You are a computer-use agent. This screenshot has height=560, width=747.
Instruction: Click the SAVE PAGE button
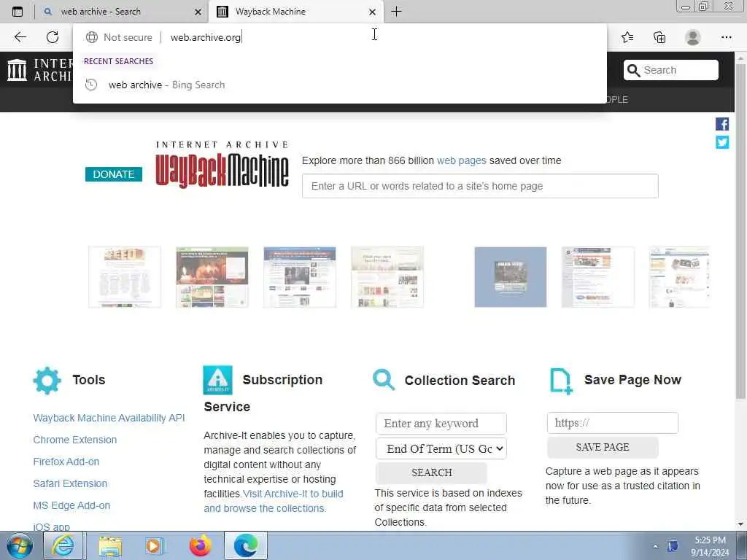[x=603, y=447]
